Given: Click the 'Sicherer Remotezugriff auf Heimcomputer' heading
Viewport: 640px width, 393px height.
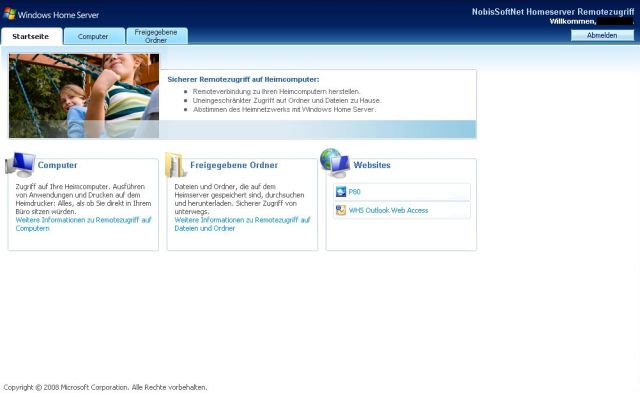Looking at the screenshot, I should coord(243,79).
